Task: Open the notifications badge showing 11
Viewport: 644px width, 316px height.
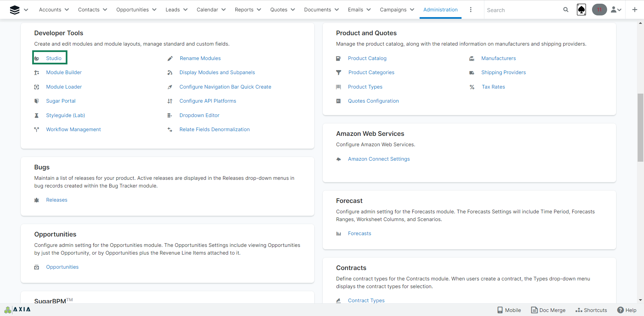Action: pos(599,10)
